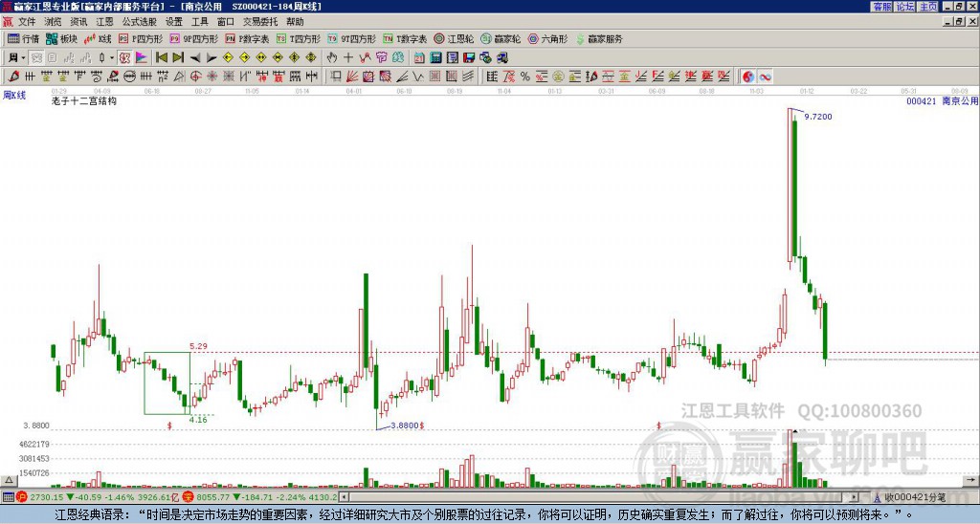Image resolution: width=980 pixels, height=524 pixels.
Task: Click the colorful playback flag icon
Action: click(142, 58)
